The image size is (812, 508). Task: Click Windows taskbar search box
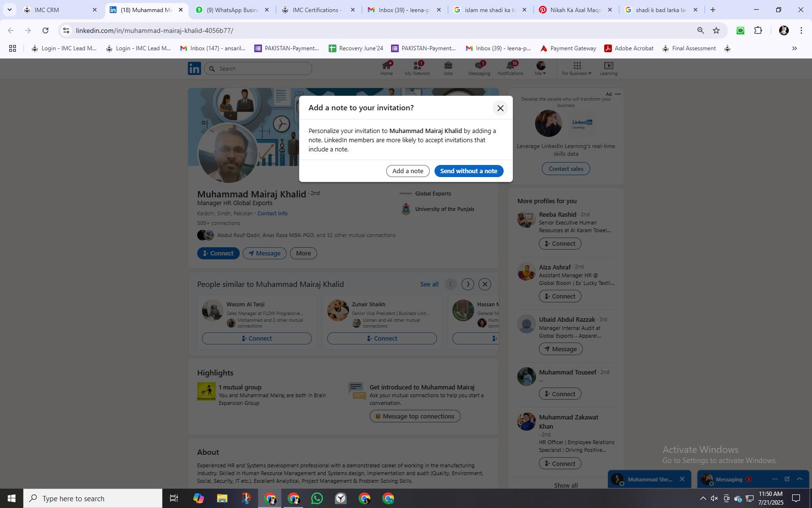[93, 498]
